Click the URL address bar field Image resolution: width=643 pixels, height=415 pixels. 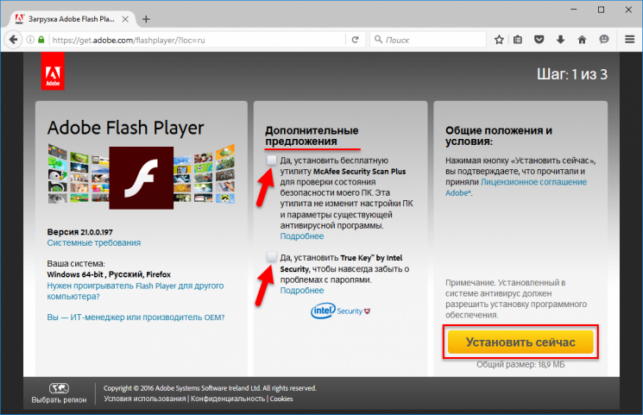(x=197, y=40)
